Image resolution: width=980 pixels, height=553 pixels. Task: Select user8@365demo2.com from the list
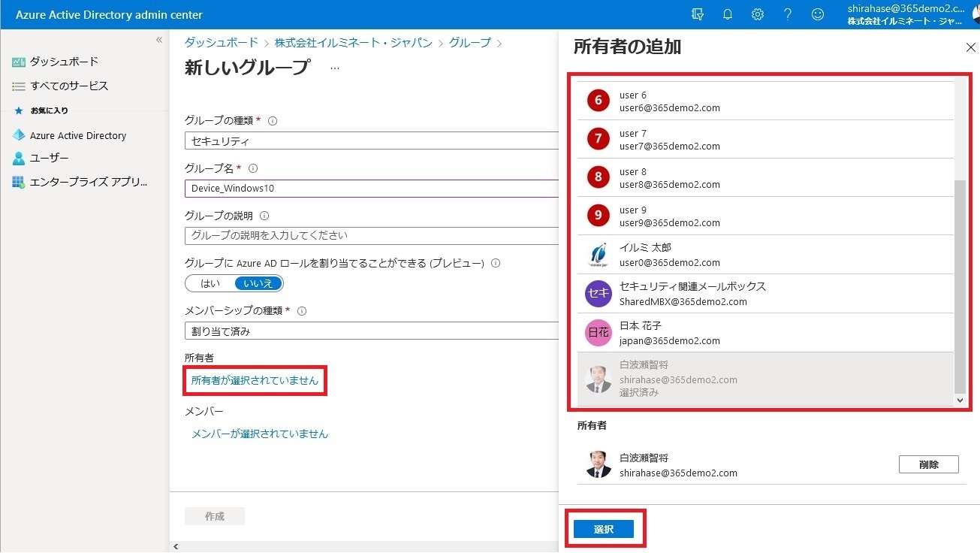(x=765, y=178)
